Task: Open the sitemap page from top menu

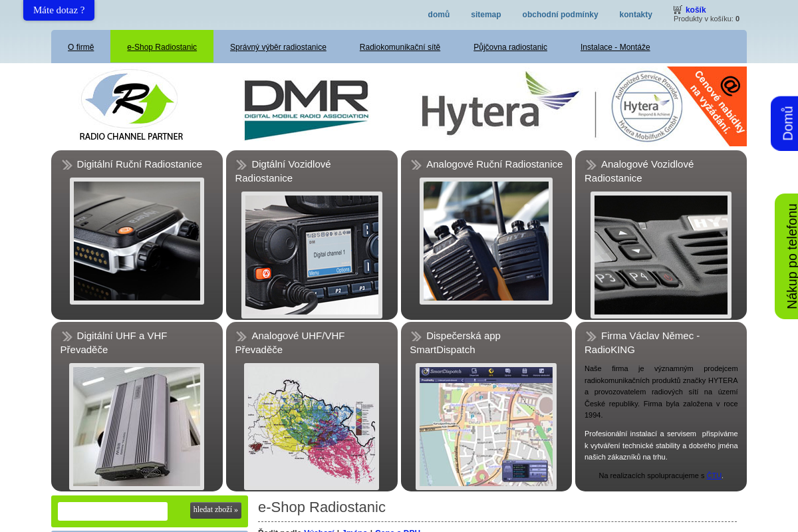Action: (485, 14)
